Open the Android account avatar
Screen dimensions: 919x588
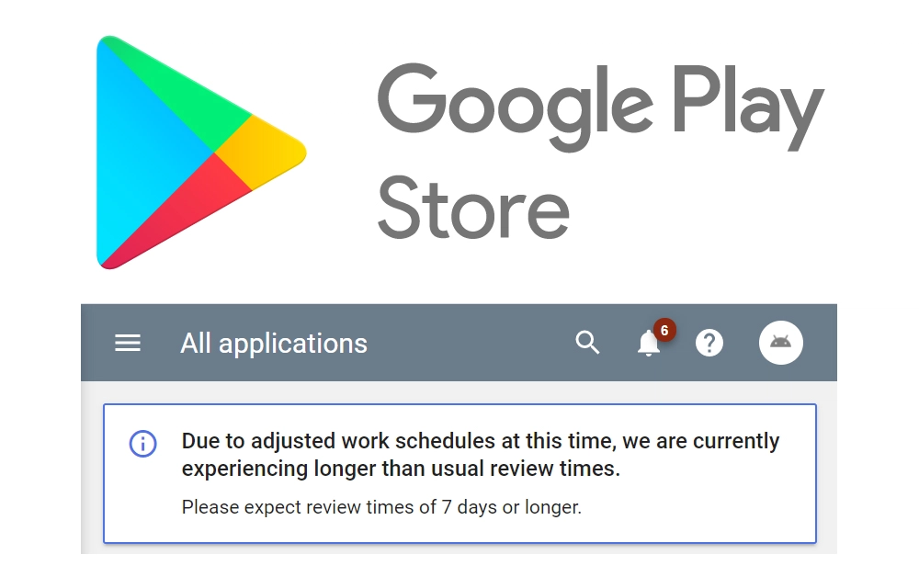(780, 343)
